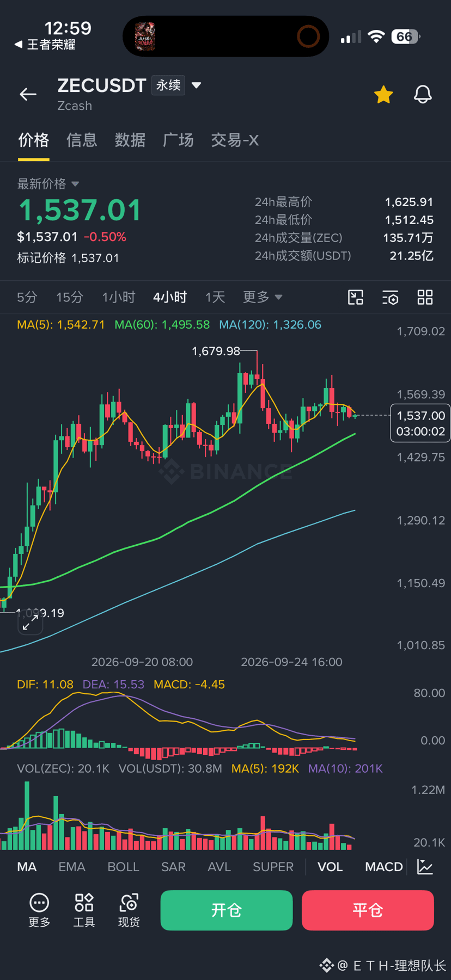Select the 15分 chart interval
Viewport: 451px width, 980px height.
click(x=70, y=297)
